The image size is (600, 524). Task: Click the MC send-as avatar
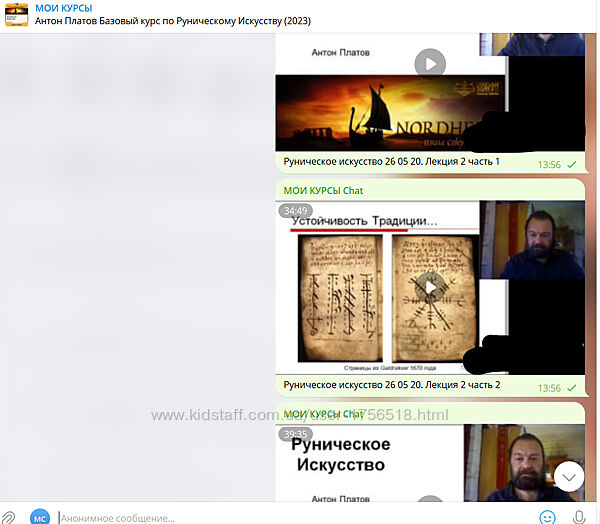click(x=40, y=517)
